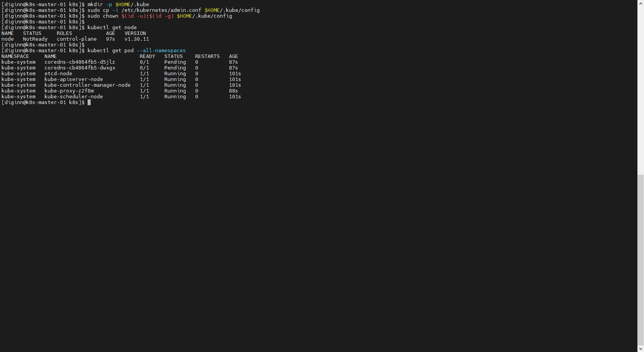This screenshot has height=352, width=644.
Task: Click the terminal cursor at the last prompt
Action: pyautogui.click(x=89, y=102)
